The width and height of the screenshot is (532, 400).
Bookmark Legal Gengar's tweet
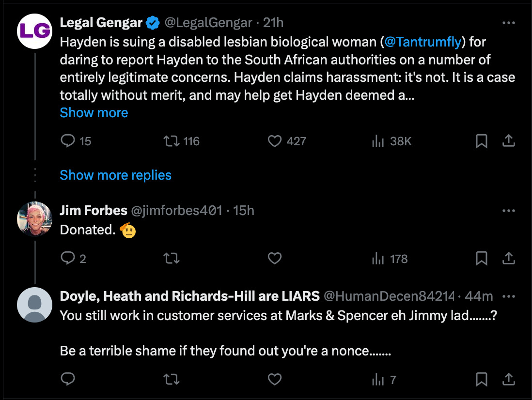[482, 141]
